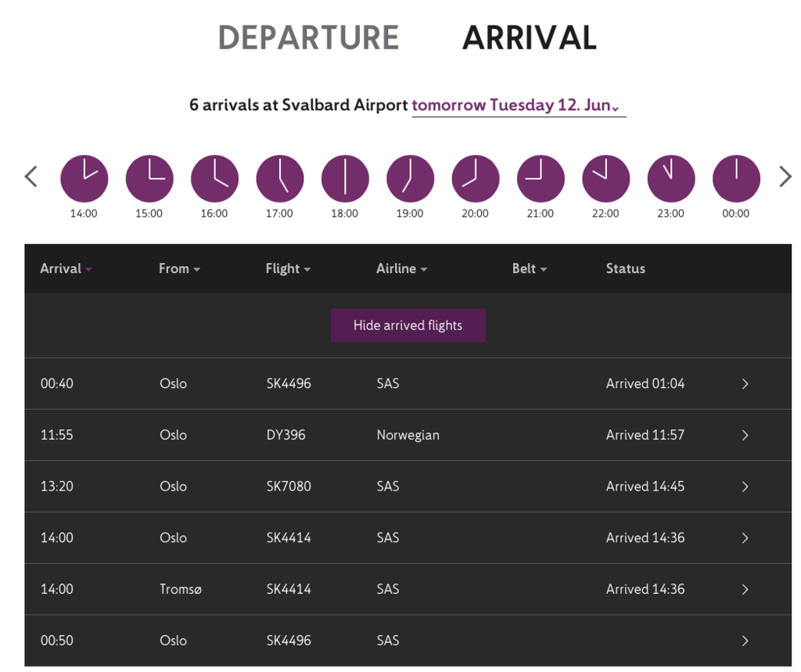Viewport: 801px width, 672px height.
Task: Select the 21:00 clock icon
Action: (x=541, y=178)
